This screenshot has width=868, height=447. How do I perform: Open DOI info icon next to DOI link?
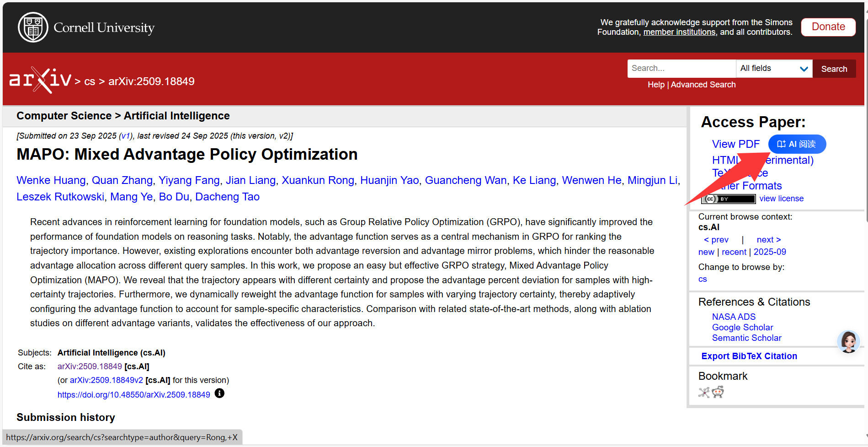tap(219, 393)
